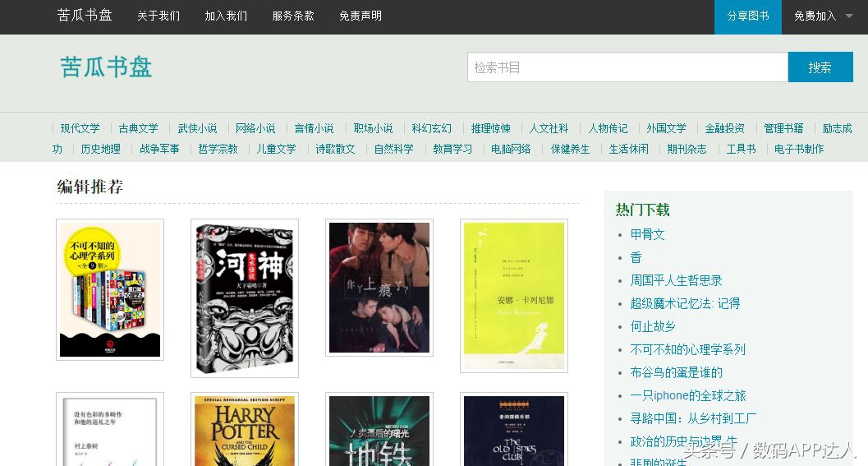The image size is (868, 466).
Task: Open the 你丫上瘾了 book cover
Action: click(x=379, y=288)
